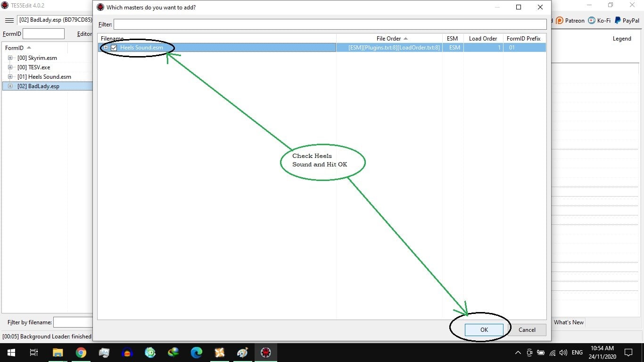
Task: Click the TES5Edit title bar app icon
Action: (5, 5)
